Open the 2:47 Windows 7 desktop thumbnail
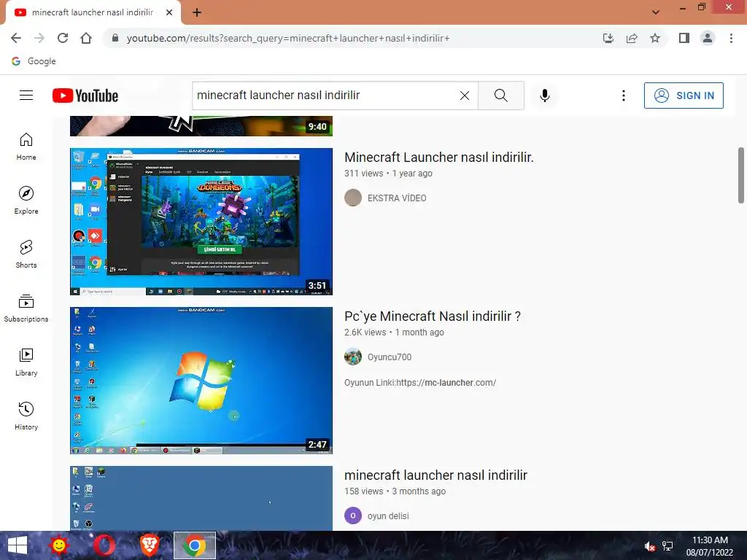The image size is (747, 560). 201,381
